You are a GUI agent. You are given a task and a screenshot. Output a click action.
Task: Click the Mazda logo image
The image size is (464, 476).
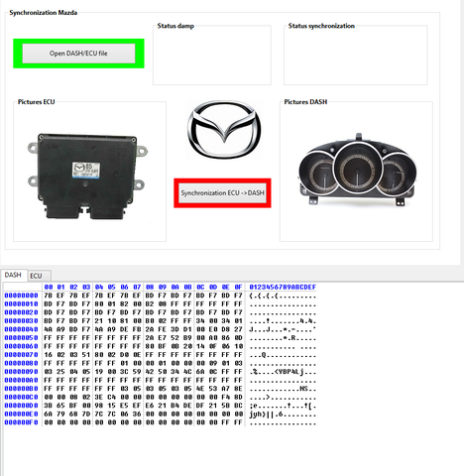[224, 130]
